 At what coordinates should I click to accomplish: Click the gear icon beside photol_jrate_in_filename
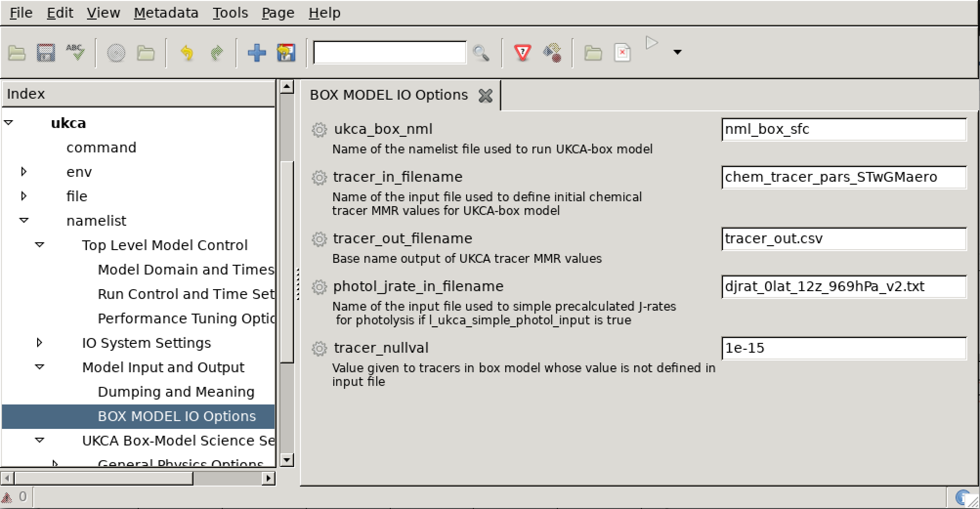(x=319, y=287)
